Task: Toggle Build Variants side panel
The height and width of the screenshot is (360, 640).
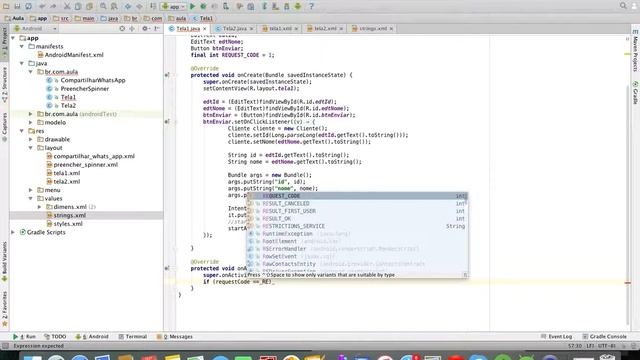Action: [x=4, y=261]
